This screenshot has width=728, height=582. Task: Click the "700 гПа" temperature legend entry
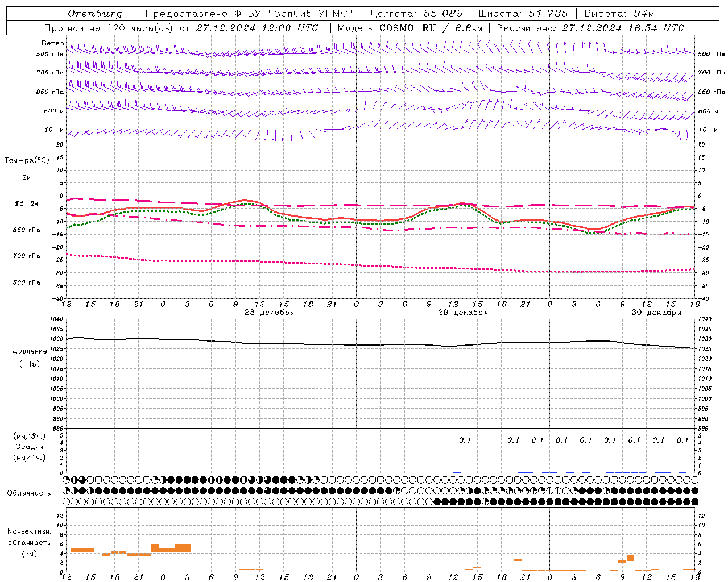click(x=27, y=256)
